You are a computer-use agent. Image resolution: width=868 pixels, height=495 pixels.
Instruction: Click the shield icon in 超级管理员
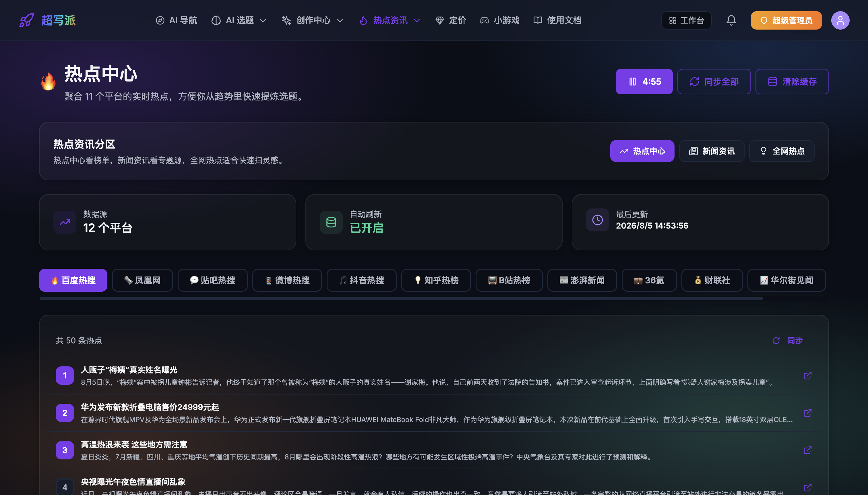(764, 20)
